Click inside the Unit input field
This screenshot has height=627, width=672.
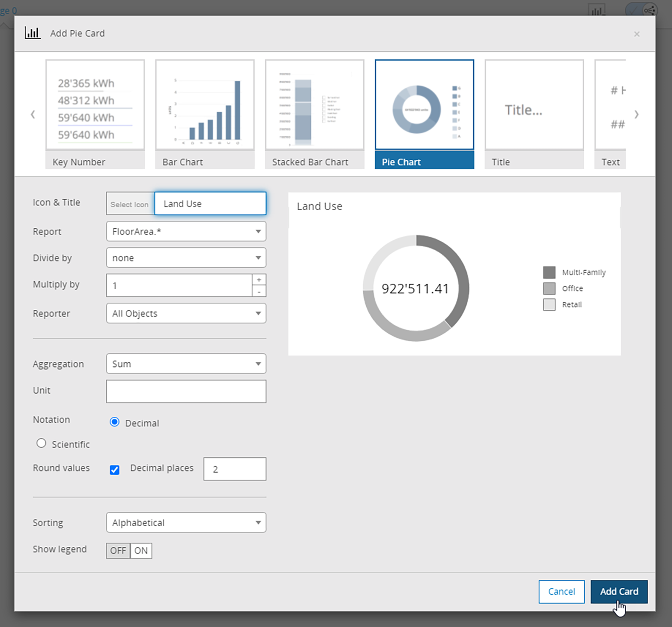pyautogui.click(x=186, y=391)
